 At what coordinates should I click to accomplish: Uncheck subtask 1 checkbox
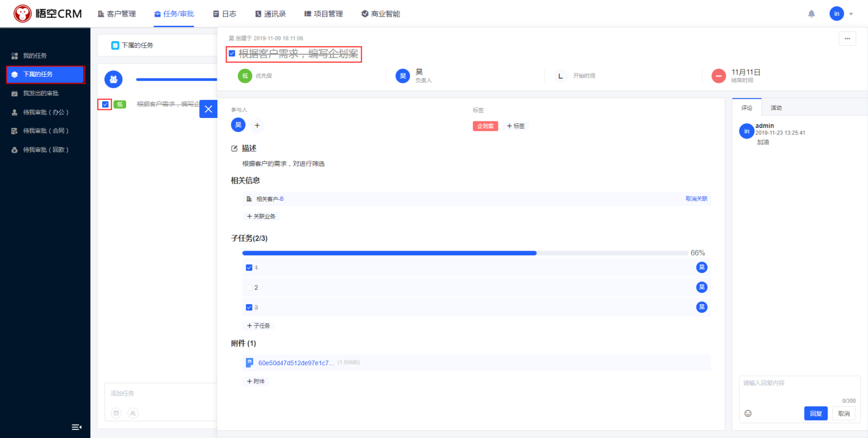(x=249, y=268)
